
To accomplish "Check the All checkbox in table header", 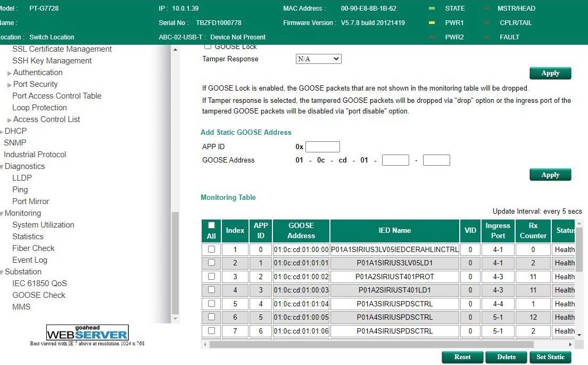I will click(211, 225).
